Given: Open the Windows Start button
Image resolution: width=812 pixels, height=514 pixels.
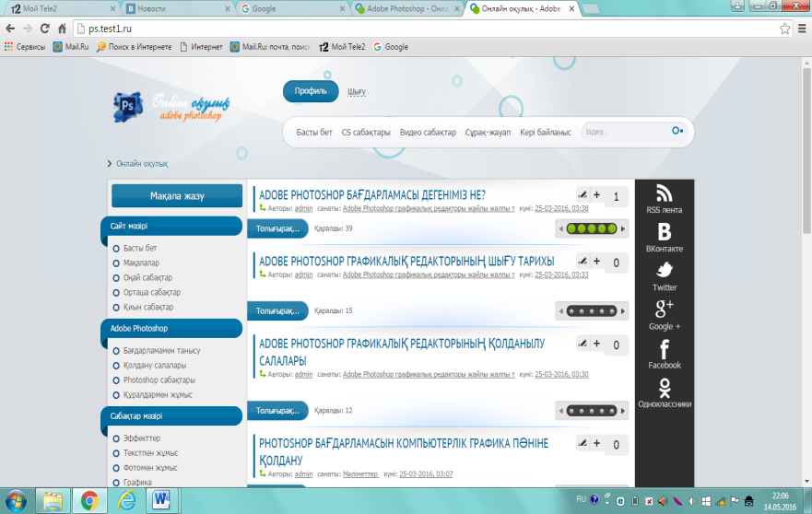Looking at the screenshot, I should [16, 501].
